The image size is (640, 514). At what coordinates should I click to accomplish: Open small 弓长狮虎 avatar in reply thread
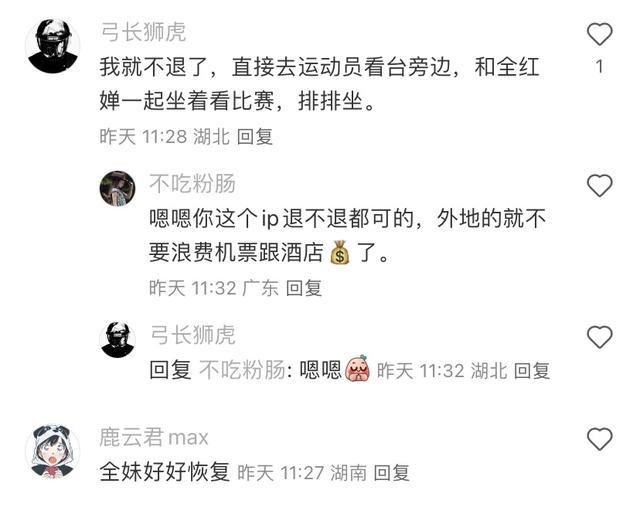click(118, 340)
